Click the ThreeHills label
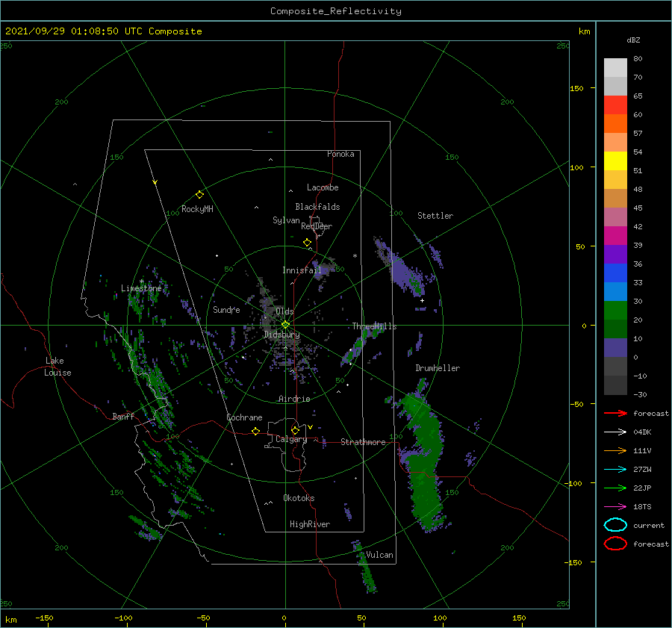672x628 pixels. 375,326
